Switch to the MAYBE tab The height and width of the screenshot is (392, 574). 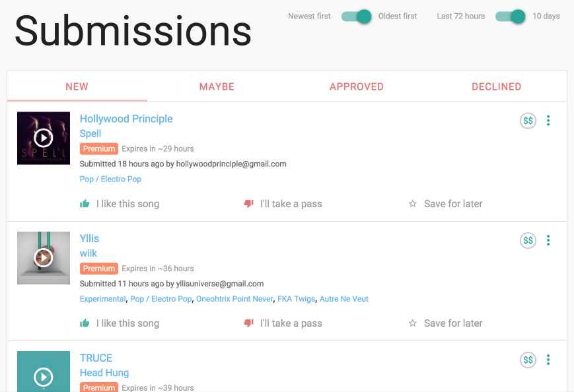point(217,86)
